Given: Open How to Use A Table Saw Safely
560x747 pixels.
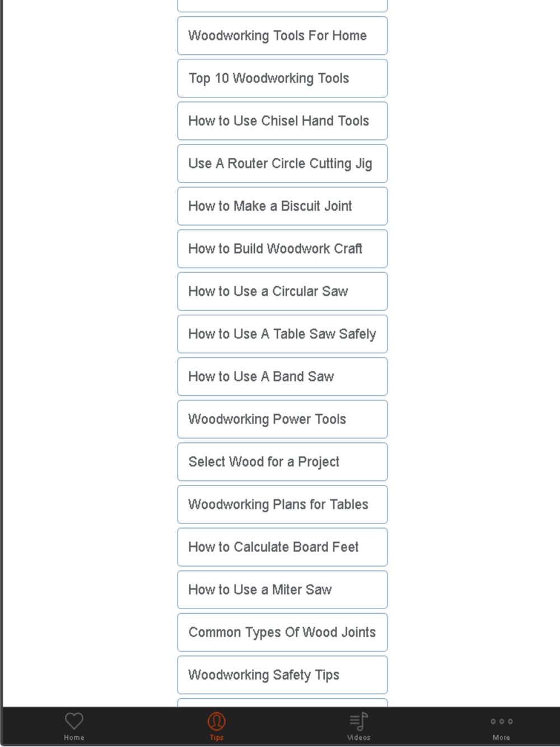Looking at the screenshot, I should 282,334.
